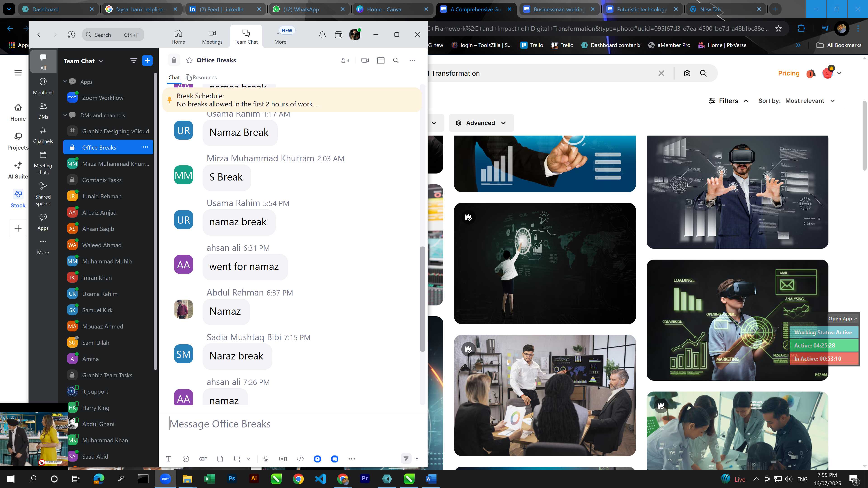Attach a file in the message composer
Image resolution: width=868 pixels, height=488 pixels.
220,459
